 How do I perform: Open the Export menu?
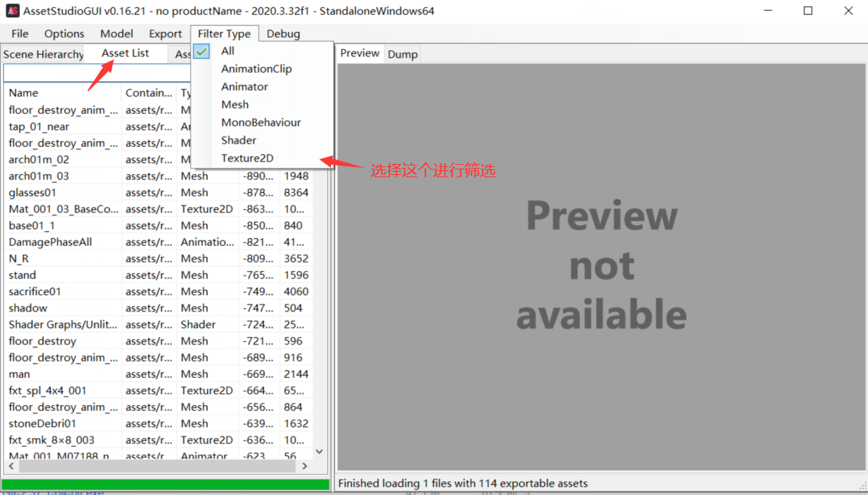tap(165, 34)
